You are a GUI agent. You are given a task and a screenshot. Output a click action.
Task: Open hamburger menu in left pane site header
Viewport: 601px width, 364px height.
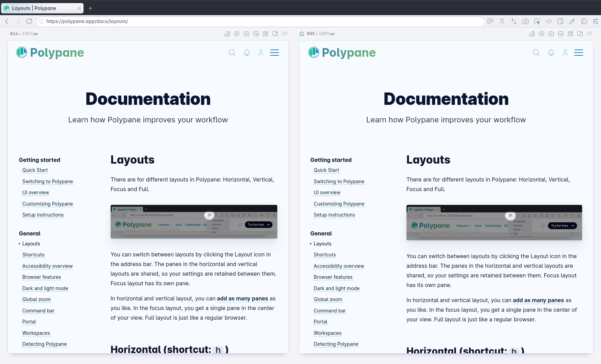[x=275, y=53]
